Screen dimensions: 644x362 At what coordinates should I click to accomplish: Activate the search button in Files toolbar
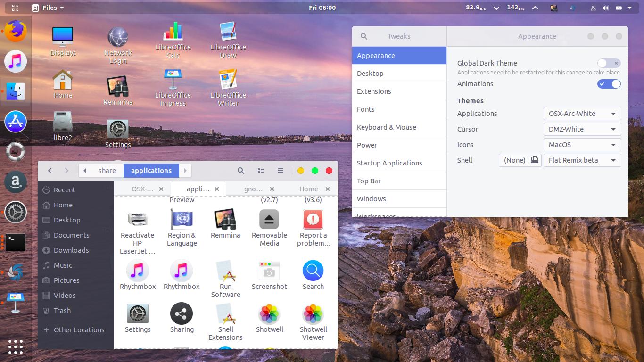tap(241, 170)
